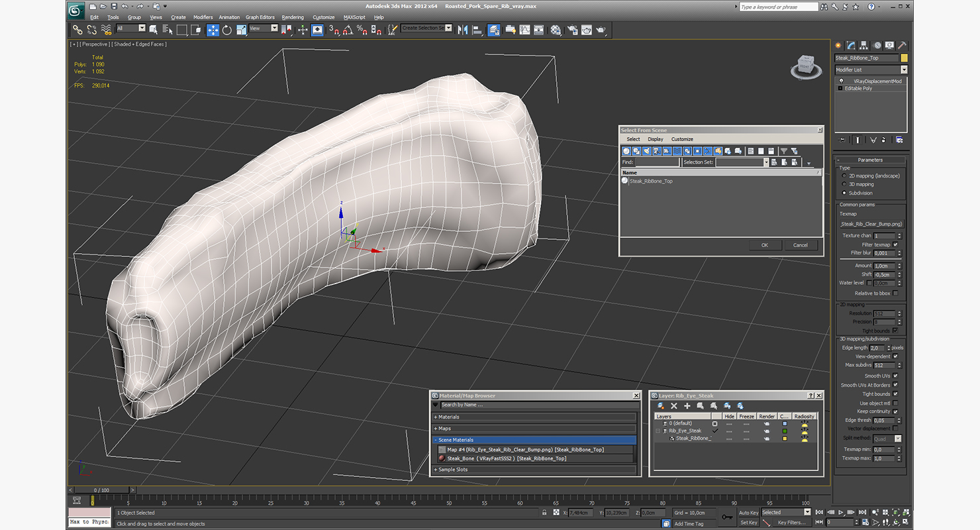980x530 pixels.
Task: Switch to Hierarchy command panel tab
Action: (x=864, y=45)
